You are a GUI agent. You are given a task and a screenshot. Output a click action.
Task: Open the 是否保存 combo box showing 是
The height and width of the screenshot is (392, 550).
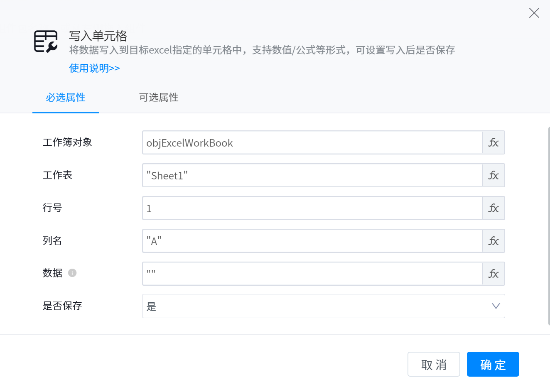316,306
